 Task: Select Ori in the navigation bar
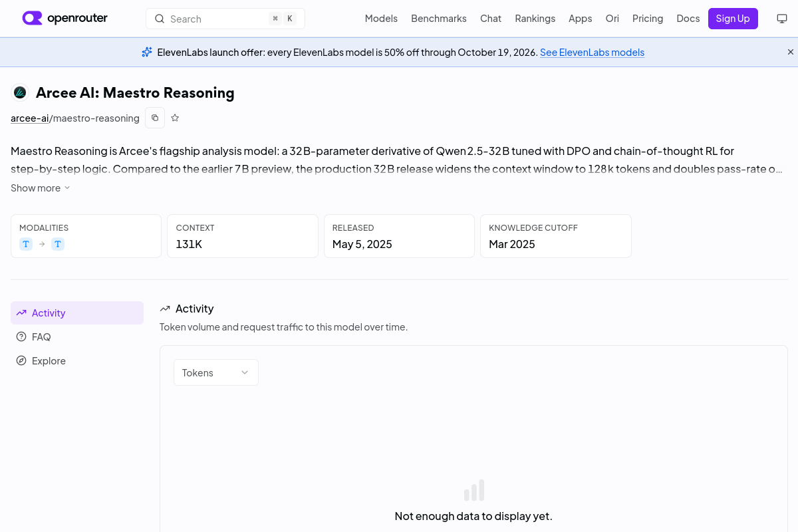(x=612, y=19)
